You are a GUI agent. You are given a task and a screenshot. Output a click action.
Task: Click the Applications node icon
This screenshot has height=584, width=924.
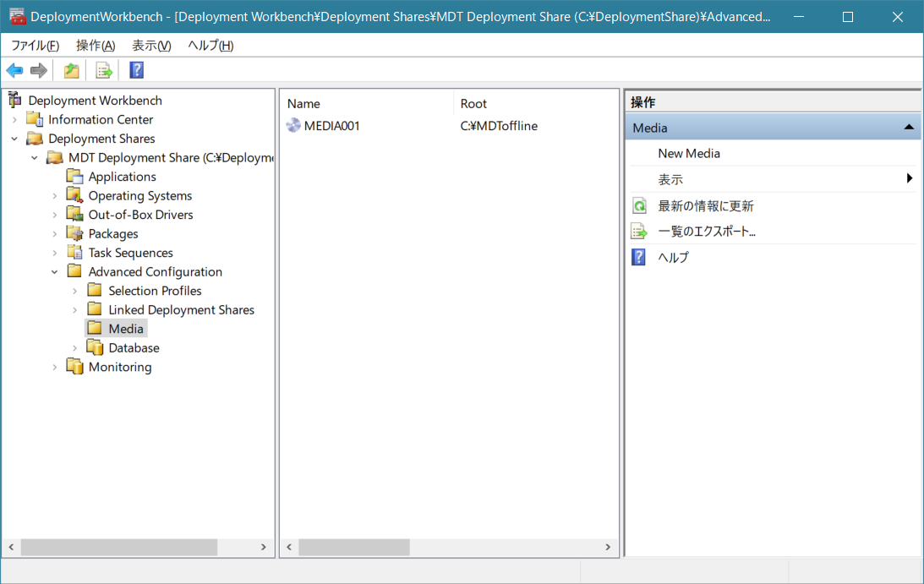75,176
